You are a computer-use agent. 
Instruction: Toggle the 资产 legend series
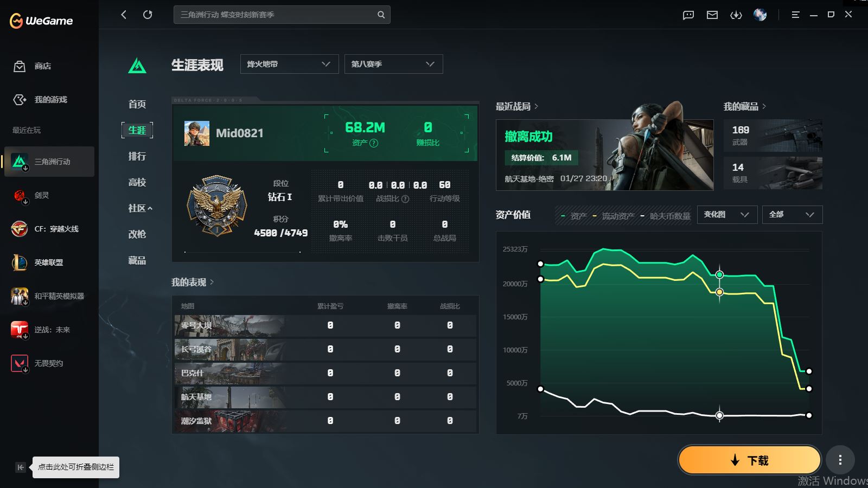tap(574, 216)
